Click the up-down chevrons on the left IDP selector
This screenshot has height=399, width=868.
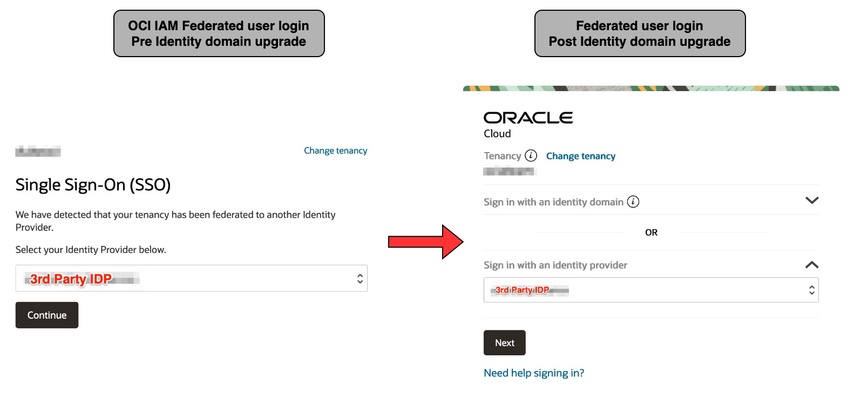click(x=360, y=278)
